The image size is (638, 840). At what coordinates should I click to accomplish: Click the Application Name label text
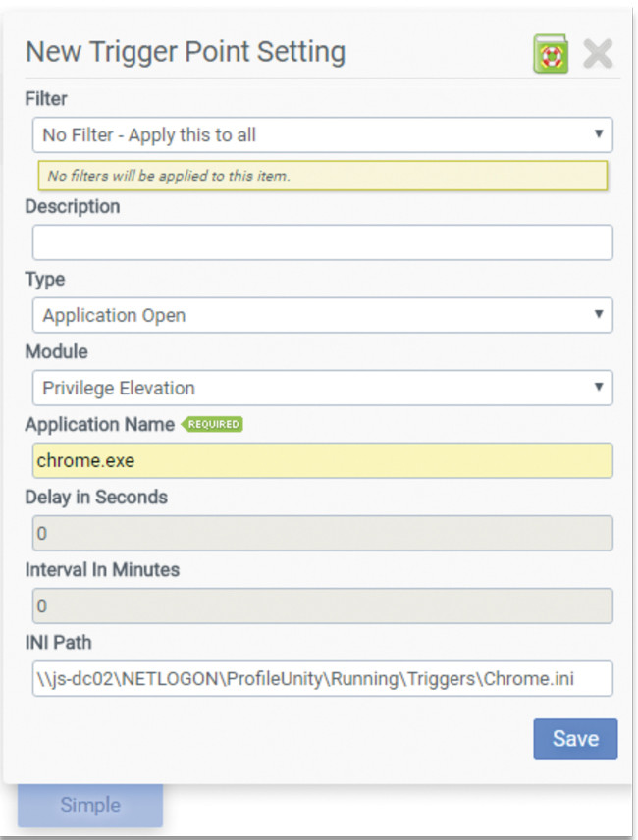[x=99, y=425]
